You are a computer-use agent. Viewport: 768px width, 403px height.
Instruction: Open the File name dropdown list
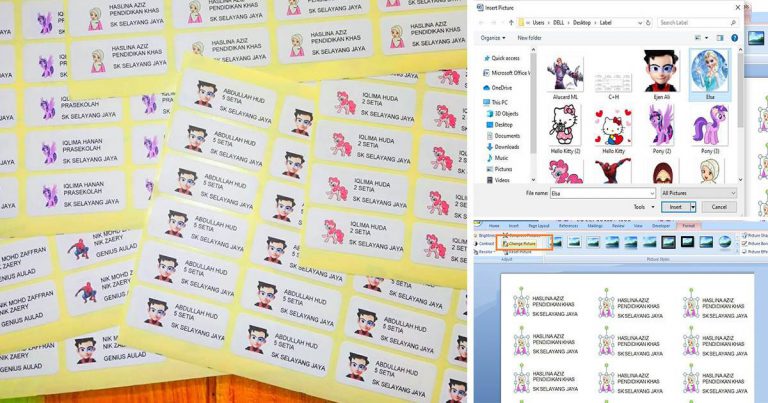point(652,193)
